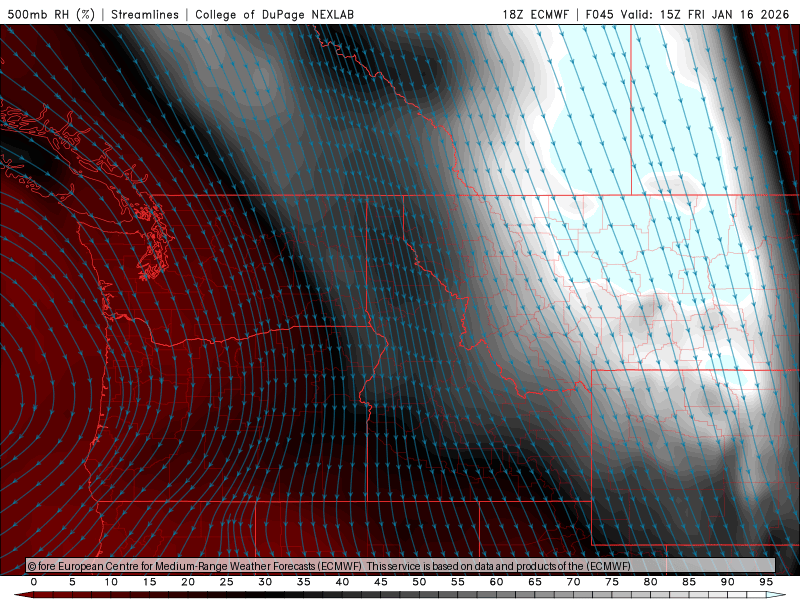The height and width of the screenshot is (600, 800).
Task: Click the "80" tick label on the scale
Action: (650, 582)
